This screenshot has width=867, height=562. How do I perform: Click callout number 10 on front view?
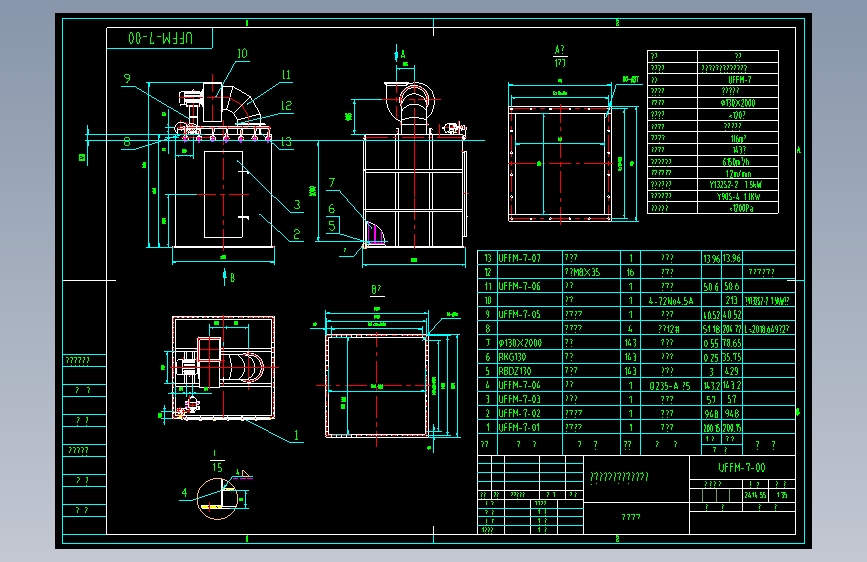(242, 54)
